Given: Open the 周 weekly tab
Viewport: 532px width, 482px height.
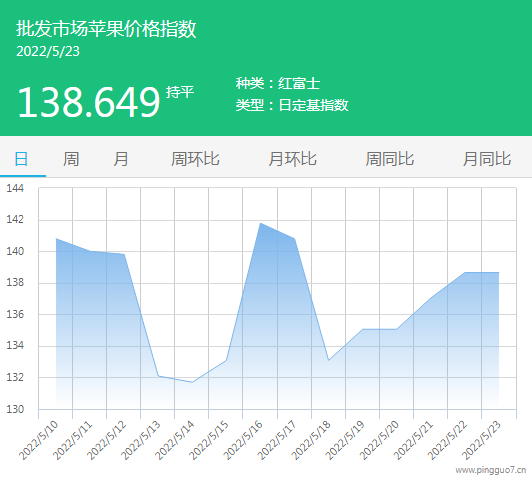Looking at the screenshot, I should pos(71,159).
